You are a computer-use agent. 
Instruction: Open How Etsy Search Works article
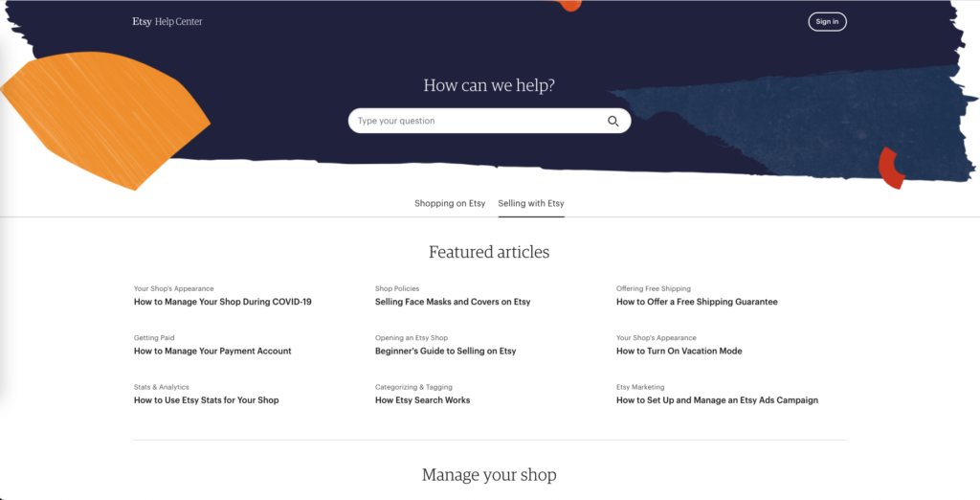tap(422, 399)
